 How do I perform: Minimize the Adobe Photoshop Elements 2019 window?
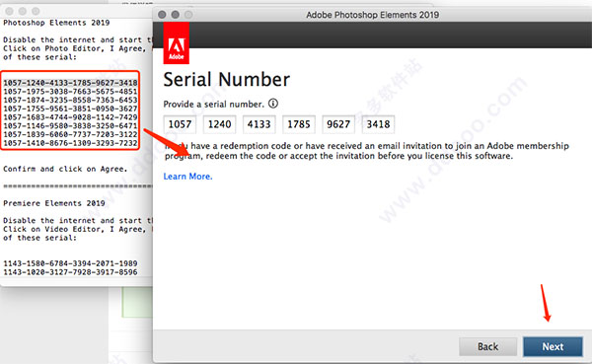point(176,15)
